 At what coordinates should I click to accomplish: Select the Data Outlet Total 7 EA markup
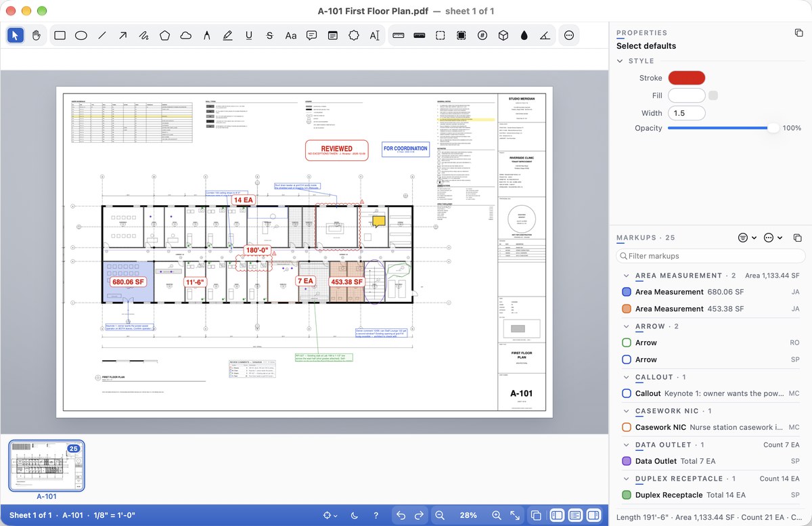[710, 461]
